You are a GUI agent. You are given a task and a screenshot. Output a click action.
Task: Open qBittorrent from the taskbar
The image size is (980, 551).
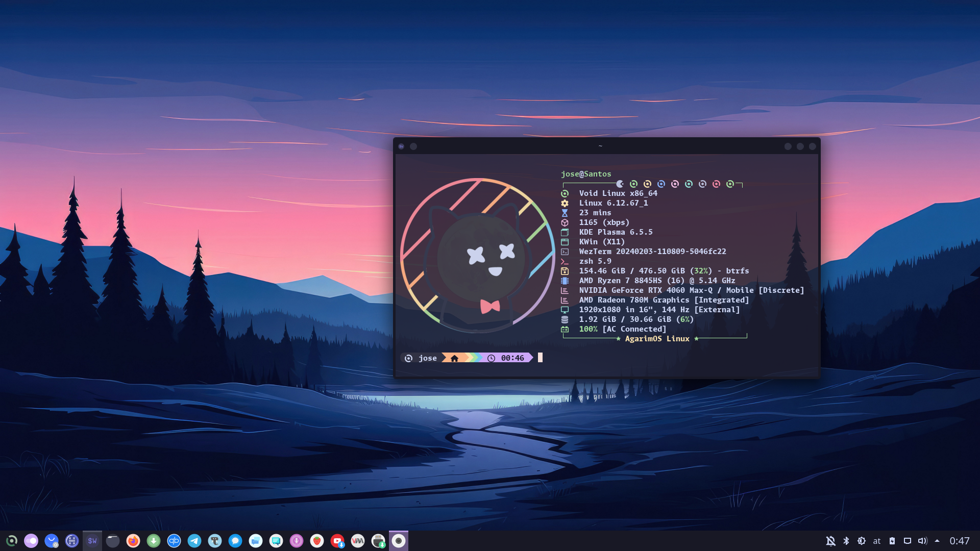click(174, 541)
